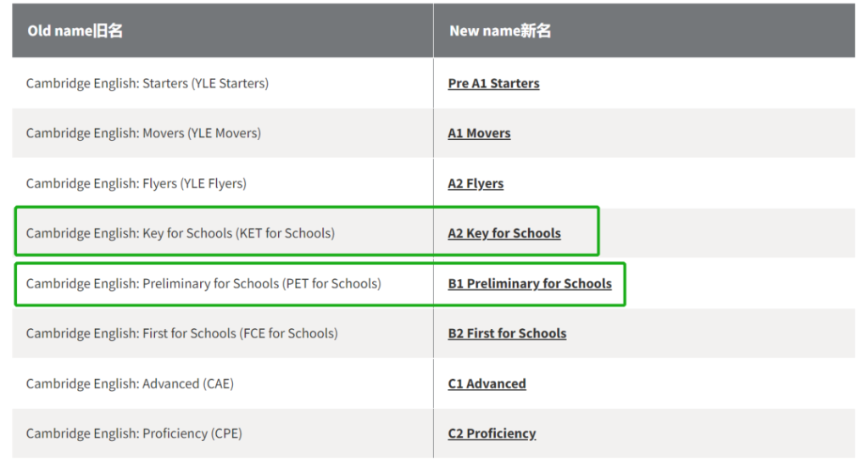
Task: Click the New name column header
Action: tap(500, 31)
